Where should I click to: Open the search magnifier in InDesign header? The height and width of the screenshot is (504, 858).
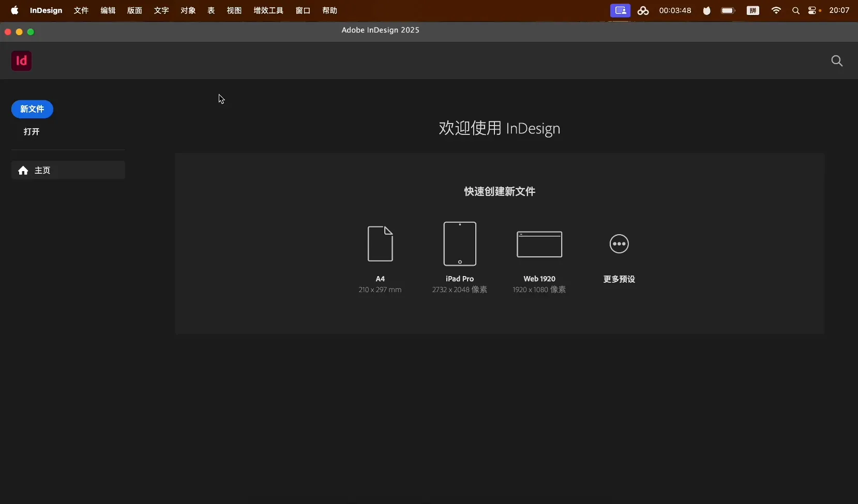point(837,61)
